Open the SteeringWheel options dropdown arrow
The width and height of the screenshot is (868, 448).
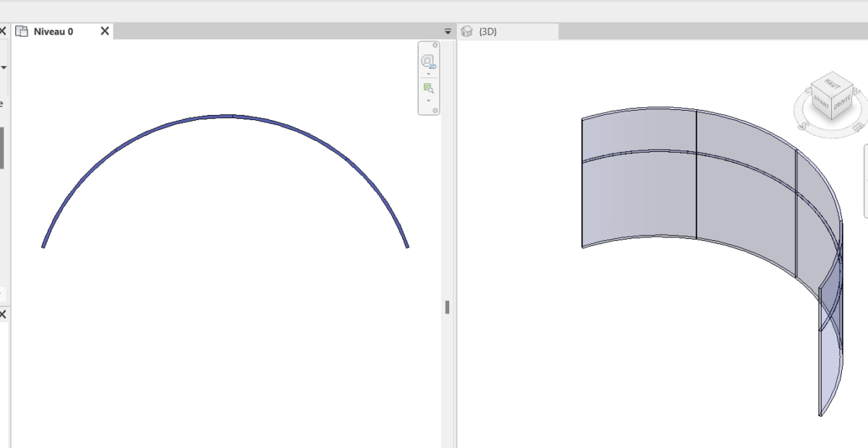(428, 73)
